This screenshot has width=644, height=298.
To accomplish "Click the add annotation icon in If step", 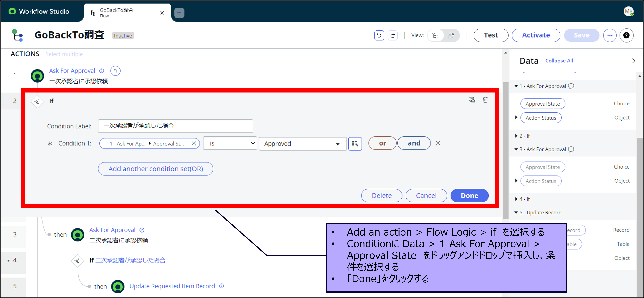I will 472,100.
